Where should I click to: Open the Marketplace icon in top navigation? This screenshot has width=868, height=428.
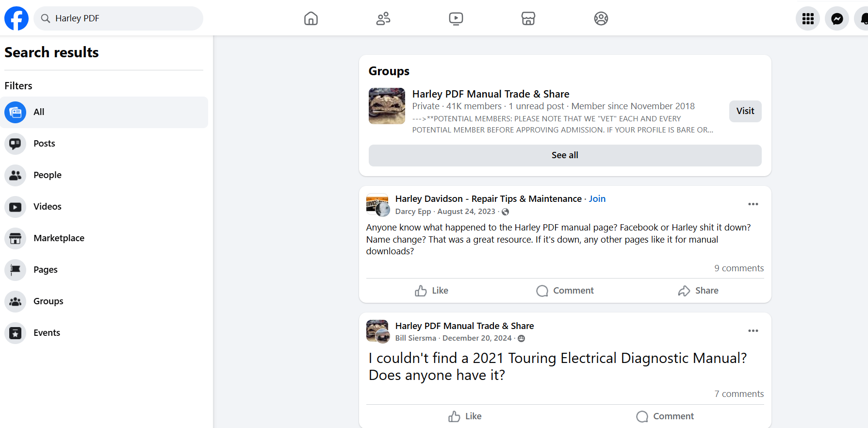pos(528,18)
